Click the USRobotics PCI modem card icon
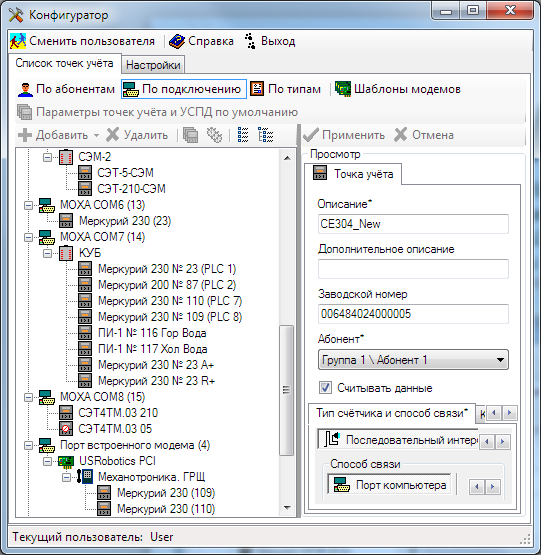541x555 pixels. pyautogui.click(x=66, y=461)
